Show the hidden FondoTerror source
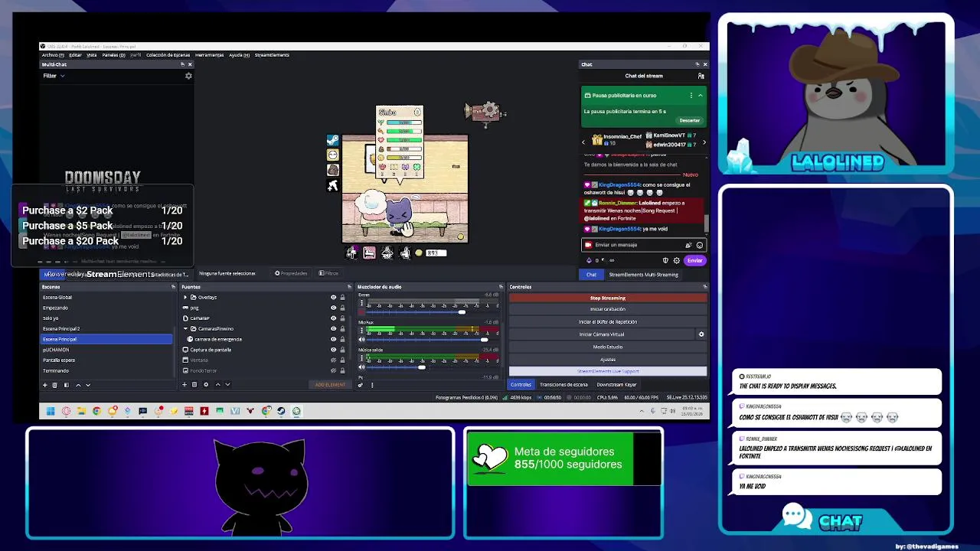 point(334,370)
